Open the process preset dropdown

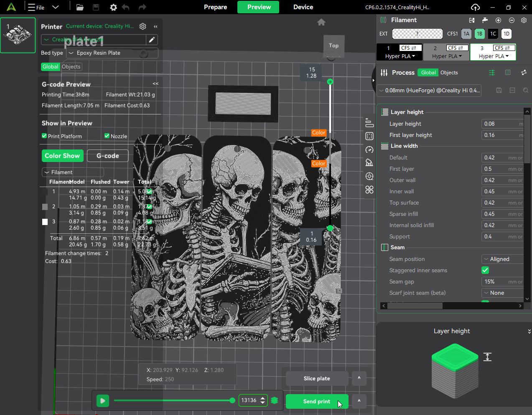pos(430,90)
